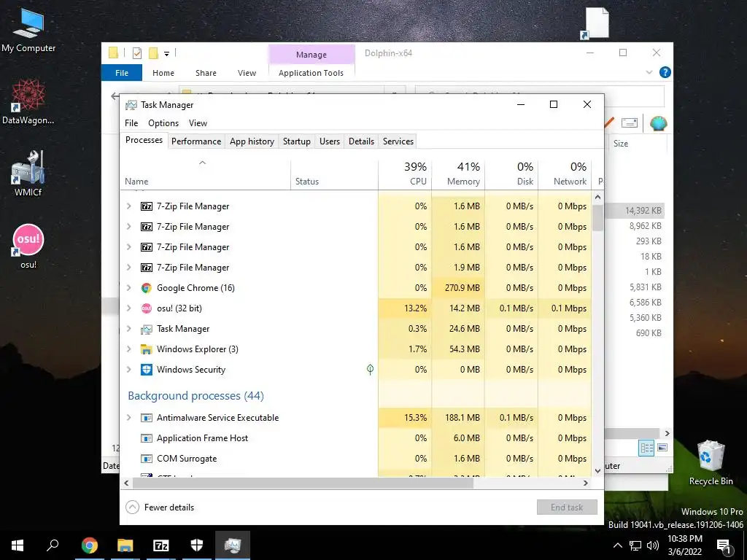Open Windows Security from the taskbar
This screenshot has height=560, width=747.
[197, 545]
